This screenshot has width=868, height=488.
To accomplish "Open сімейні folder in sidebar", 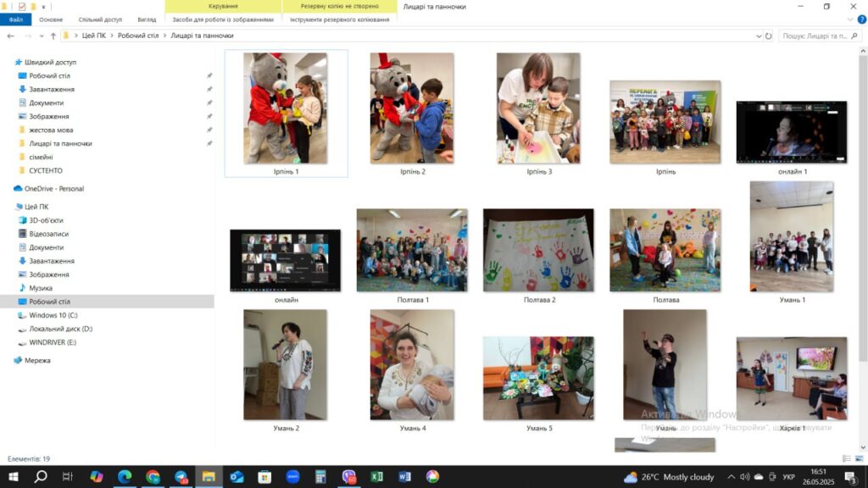I will 41,157.
